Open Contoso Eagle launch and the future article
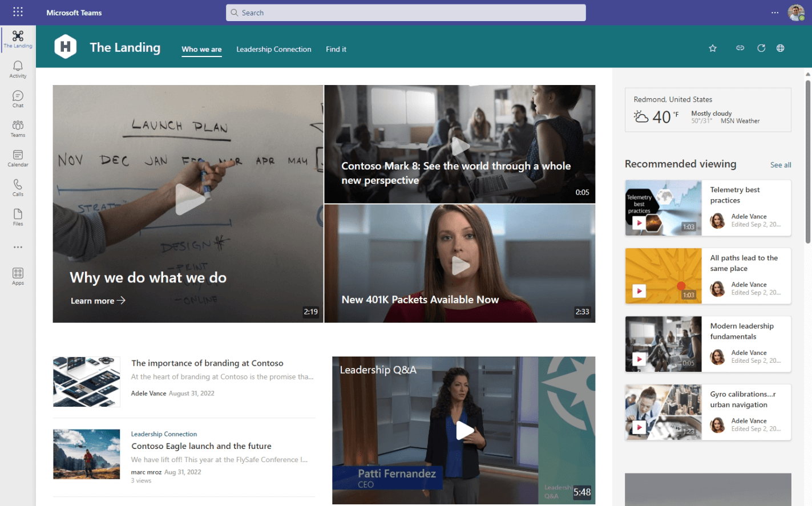This screenshot has width=812, height=506. pyautogui.click(x=201, y=446)
